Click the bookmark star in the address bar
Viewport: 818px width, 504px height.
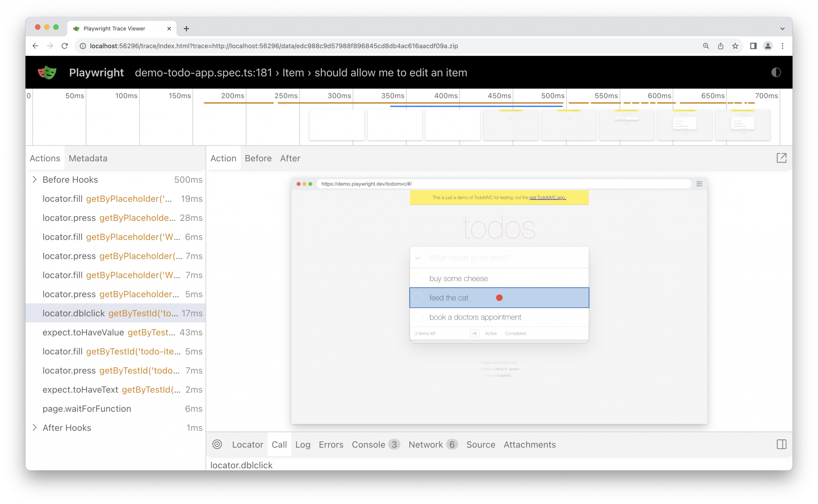[x=735, y=46]
